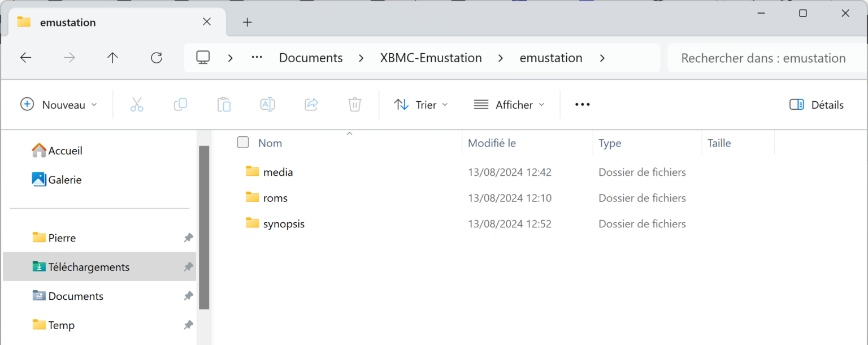Image resolution: width=868 pixels, height=345 pixels.
Task: Refresh the current folder view
Action: click(x=157, y=57)
